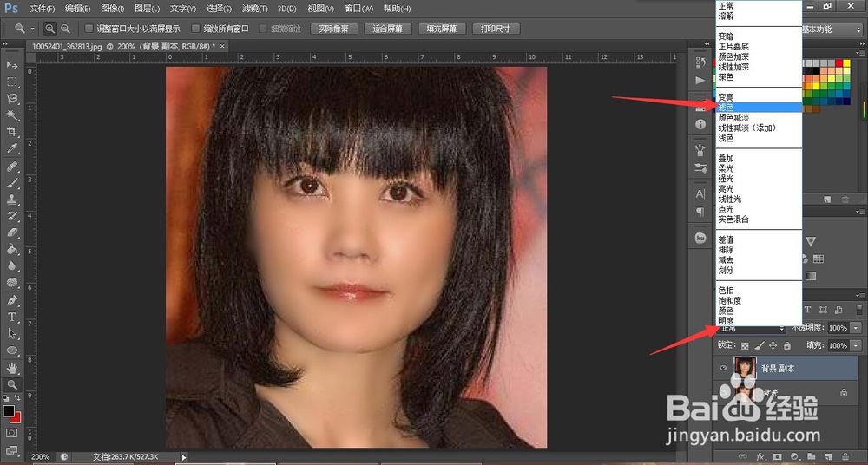Select the Clone Stamp tool
Screen dimensions: 868x465
[x=12, y=200]
